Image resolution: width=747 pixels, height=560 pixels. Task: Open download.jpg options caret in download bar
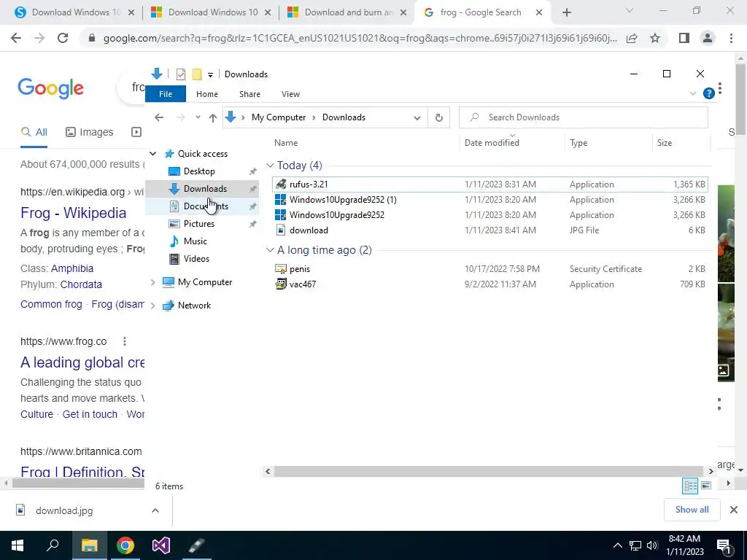pos(155,510)
